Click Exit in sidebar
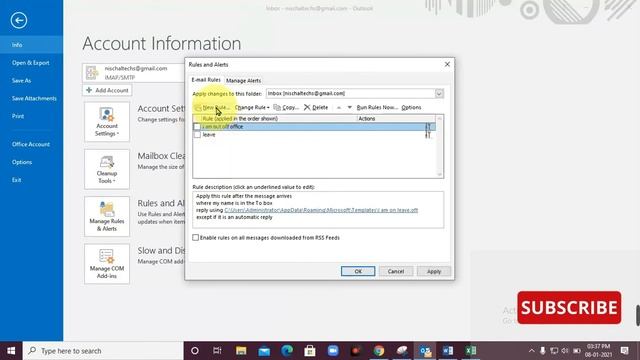 (x=31, y=180)
